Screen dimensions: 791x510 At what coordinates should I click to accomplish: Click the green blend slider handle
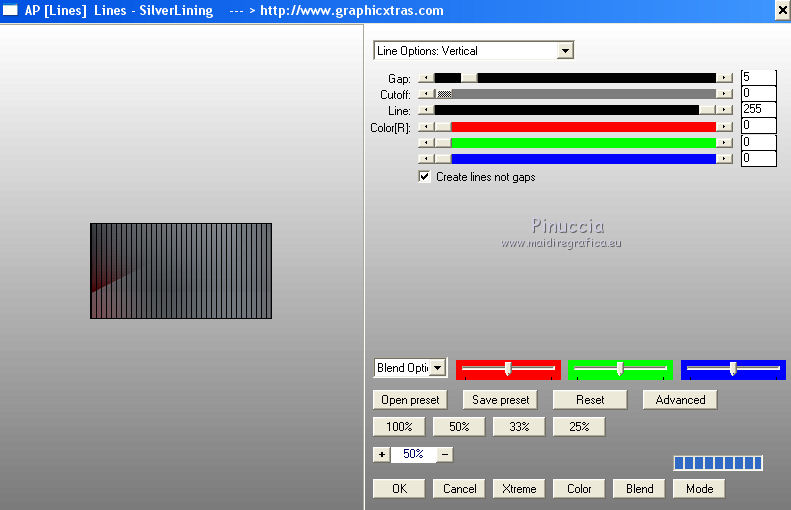[620, 368]
